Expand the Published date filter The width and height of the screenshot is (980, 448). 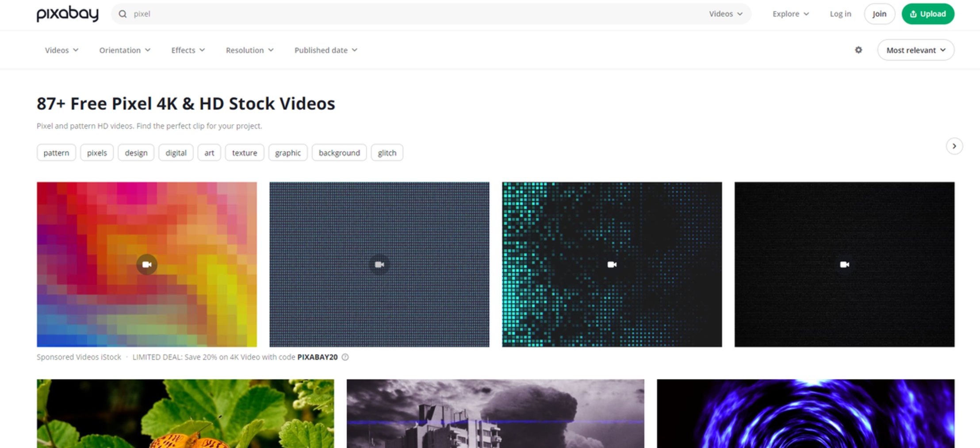pyautogui.click(x=325, y=50)
